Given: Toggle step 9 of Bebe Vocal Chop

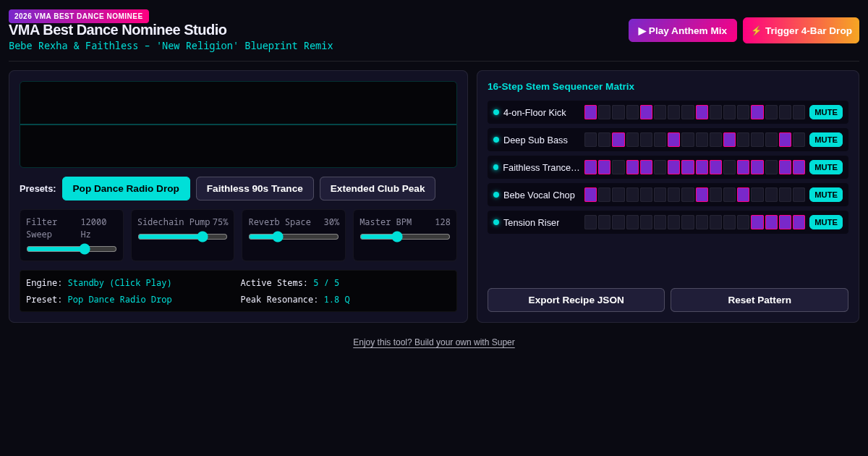Looking at the screenshot, I should point(702,195).
